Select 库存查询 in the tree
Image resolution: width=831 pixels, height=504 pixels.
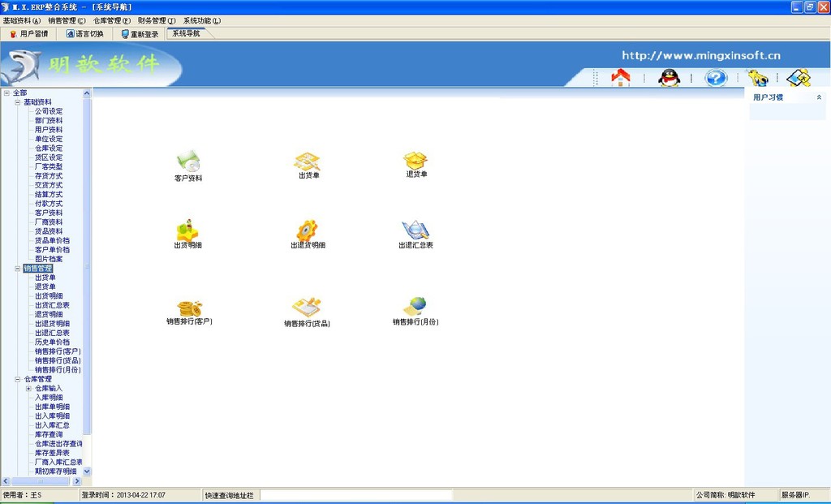(x=49, y=435)
